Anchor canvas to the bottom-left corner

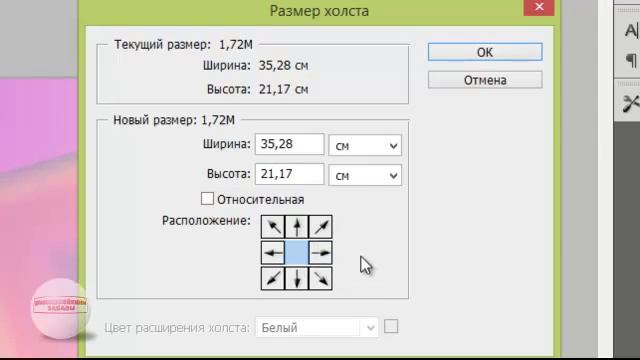coord(273,278)
